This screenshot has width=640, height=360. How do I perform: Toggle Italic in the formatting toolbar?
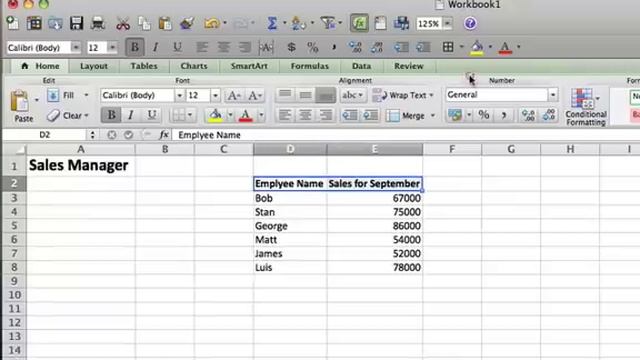coord(156,47)
